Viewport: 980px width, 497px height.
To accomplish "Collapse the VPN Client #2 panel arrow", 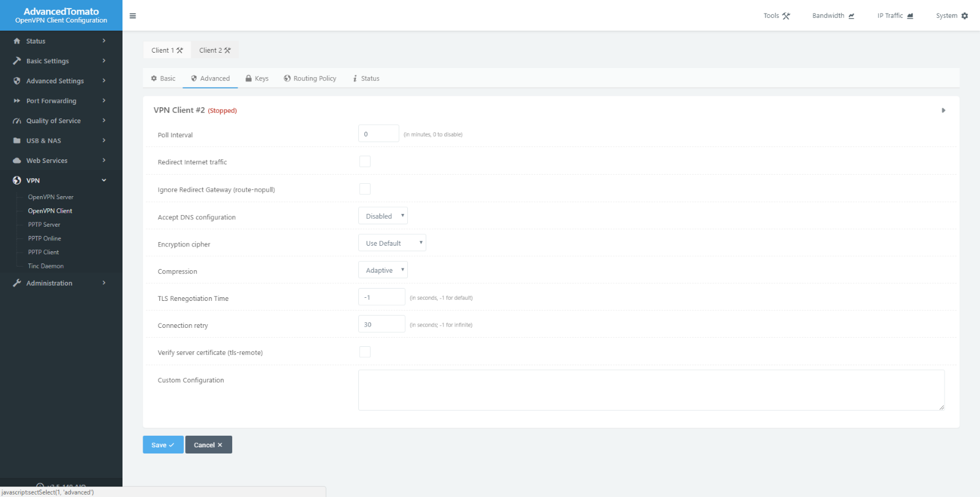I will (943, 110).
